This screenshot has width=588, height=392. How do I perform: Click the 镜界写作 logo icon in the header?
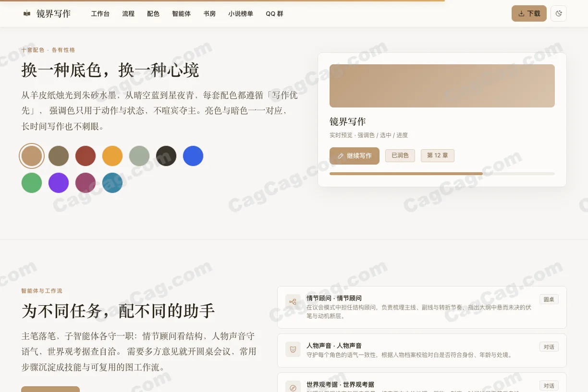27,13
